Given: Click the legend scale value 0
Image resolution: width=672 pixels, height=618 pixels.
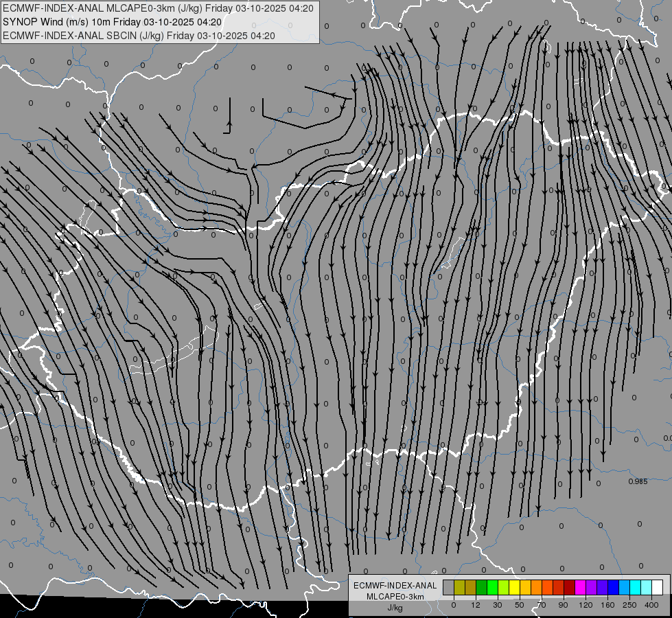Looking at the screenshot, I should [x=454, y=605].
